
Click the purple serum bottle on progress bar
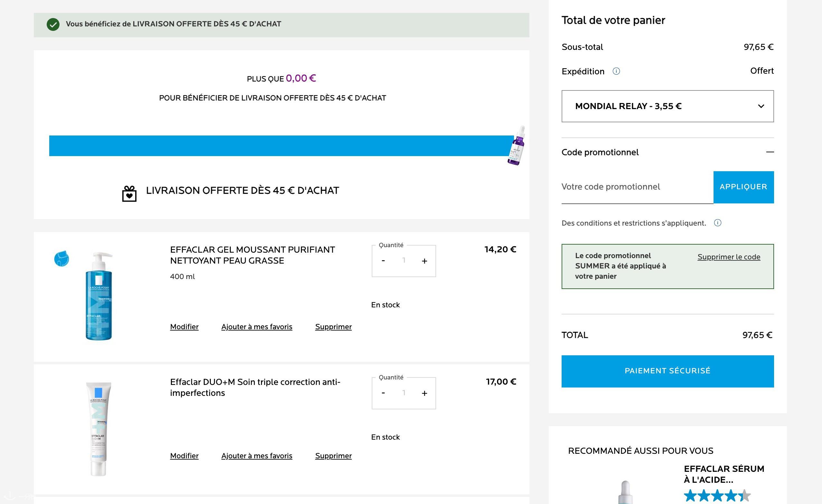tap(517, 145)
